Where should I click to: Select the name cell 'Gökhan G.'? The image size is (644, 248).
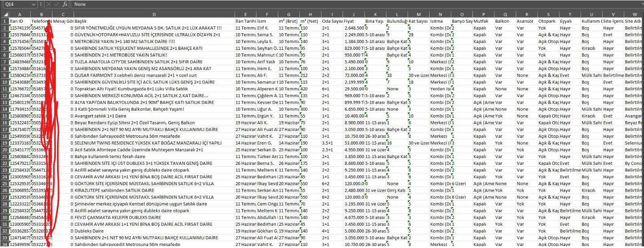point(267,231)
